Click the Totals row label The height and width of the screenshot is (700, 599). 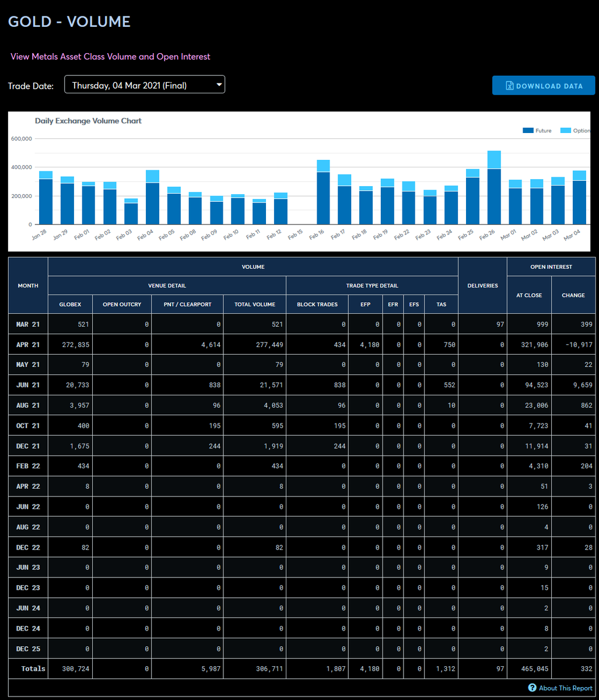click(x=33, y=668)
